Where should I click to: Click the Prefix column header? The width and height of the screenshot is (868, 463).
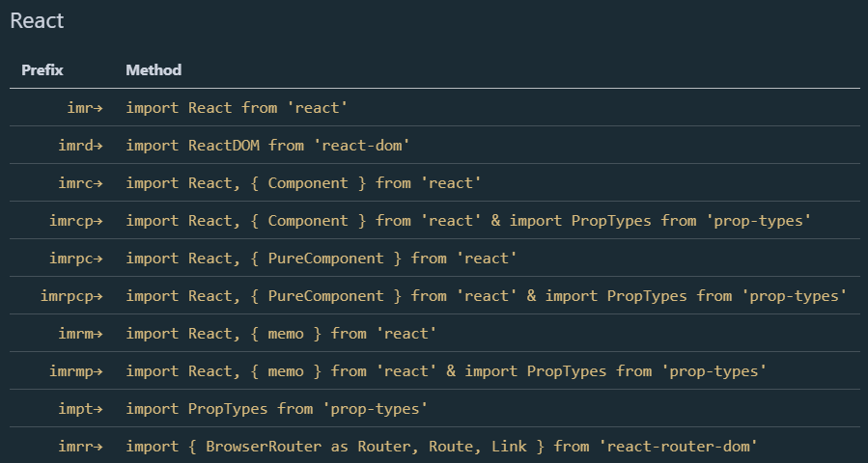click(x=42, y=69)
